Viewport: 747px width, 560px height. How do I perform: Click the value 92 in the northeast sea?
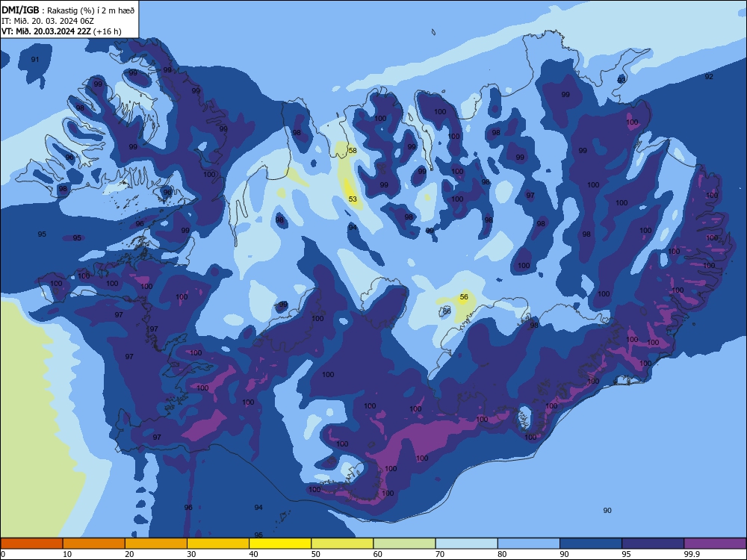point(709,77)
